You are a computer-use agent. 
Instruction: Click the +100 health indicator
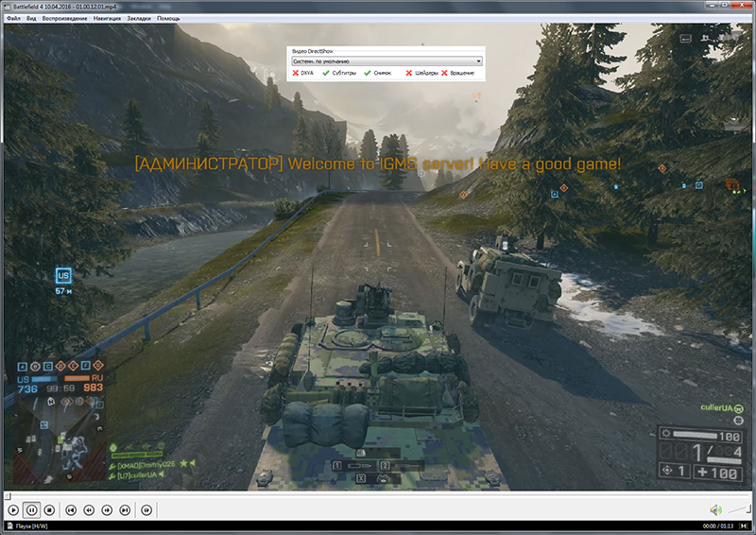pos(717,472)
